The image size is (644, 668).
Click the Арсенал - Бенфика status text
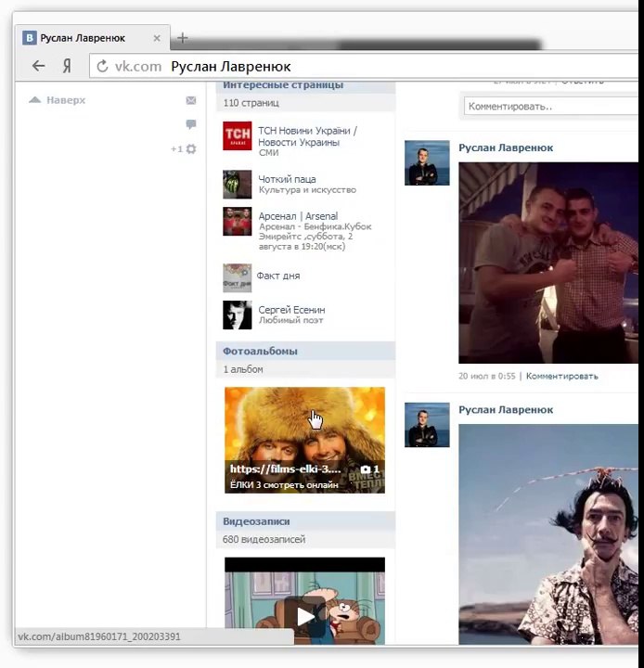pyautogui.click(x=315, y=237)
